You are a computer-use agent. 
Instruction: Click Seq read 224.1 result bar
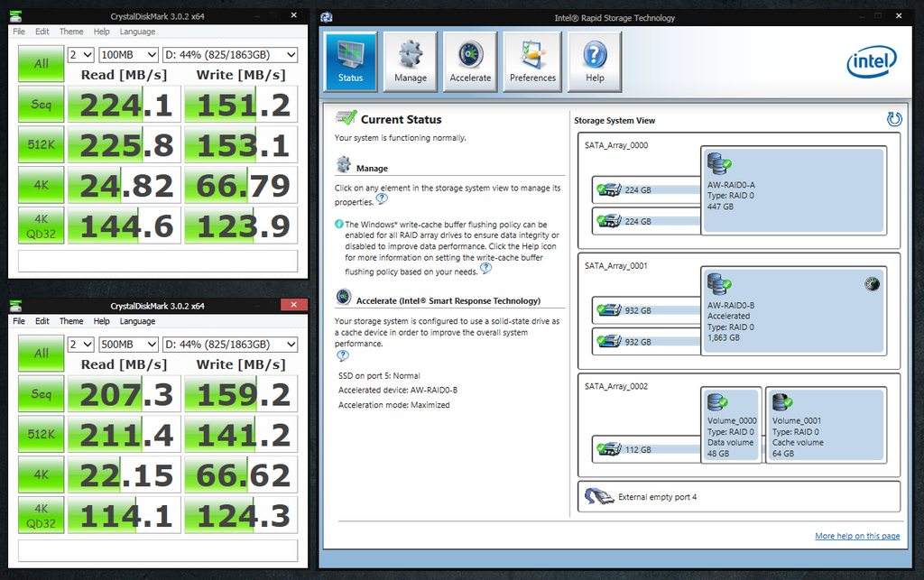[x=125, y=105]
